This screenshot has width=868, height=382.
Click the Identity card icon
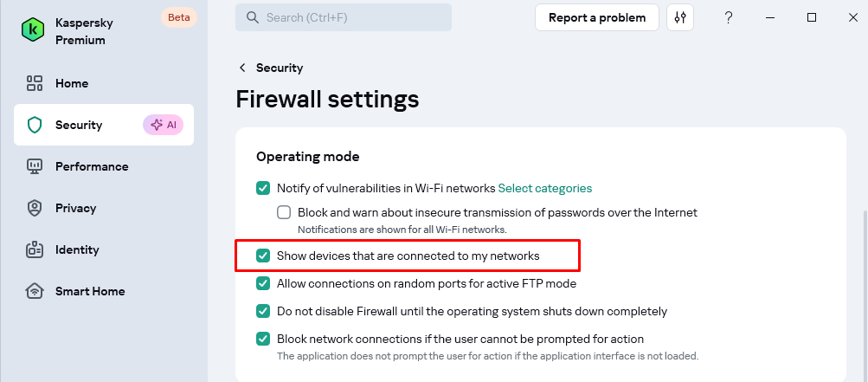(x=35, y=249)
